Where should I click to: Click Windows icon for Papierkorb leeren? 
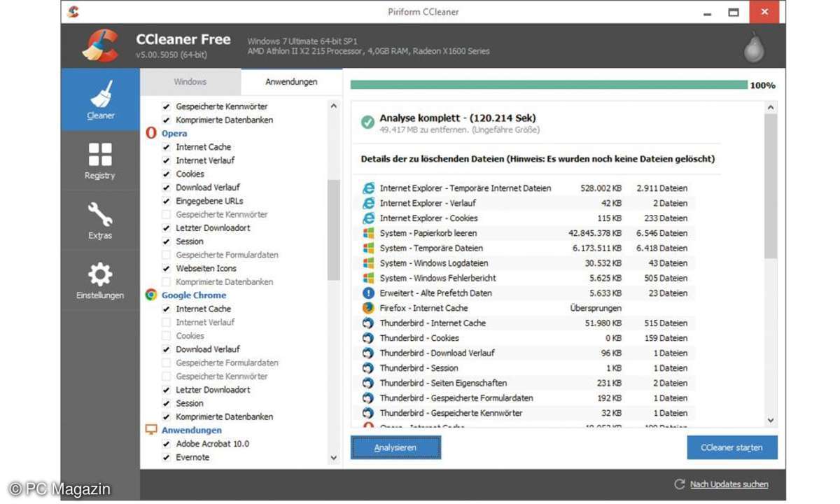click(368, 233)
